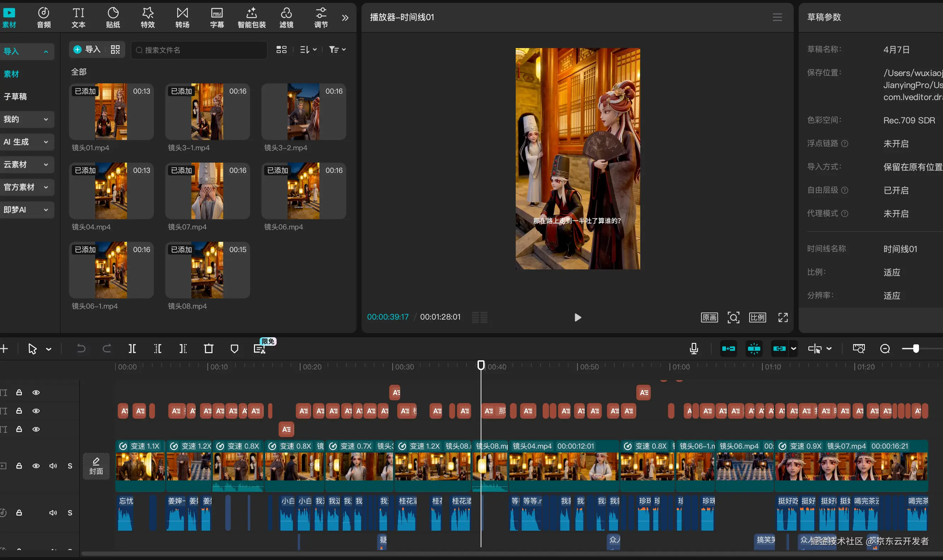Open the 音频 audio tab
This screenshot has height=560, width=943.
[44, 17]
